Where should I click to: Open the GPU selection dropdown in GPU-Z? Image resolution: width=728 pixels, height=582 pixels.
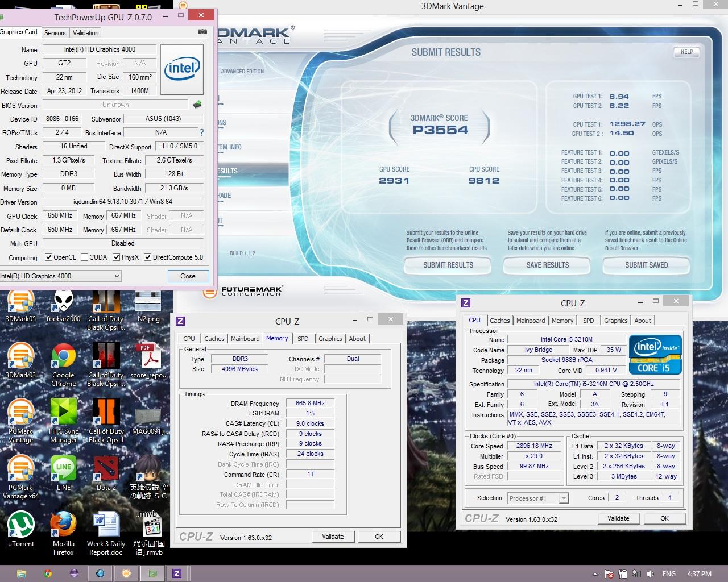pos(60,276)
